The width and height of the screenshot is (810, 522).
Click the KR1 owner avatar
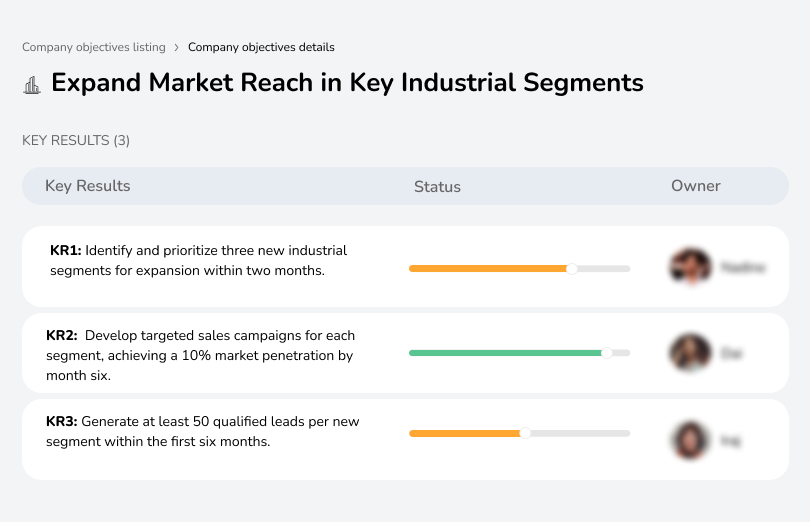click(690, 267)
